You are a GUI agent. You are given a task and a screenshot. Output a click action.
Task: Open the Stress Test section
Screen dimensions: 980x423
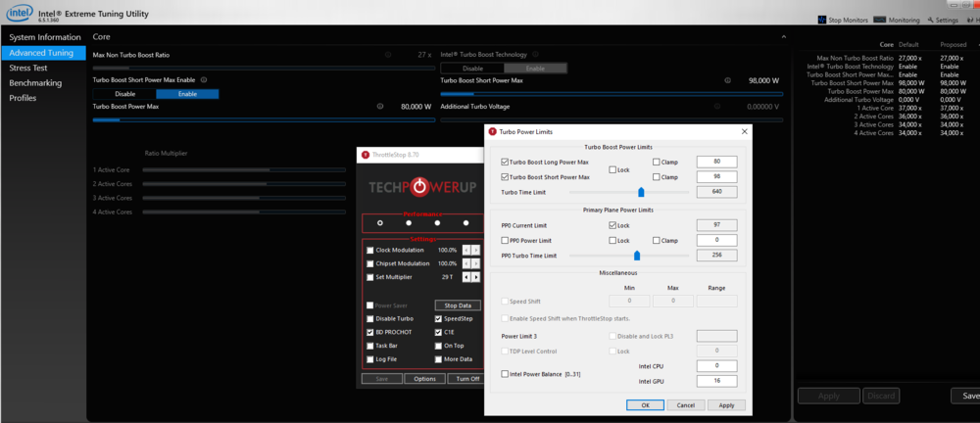tap(28, 69)
